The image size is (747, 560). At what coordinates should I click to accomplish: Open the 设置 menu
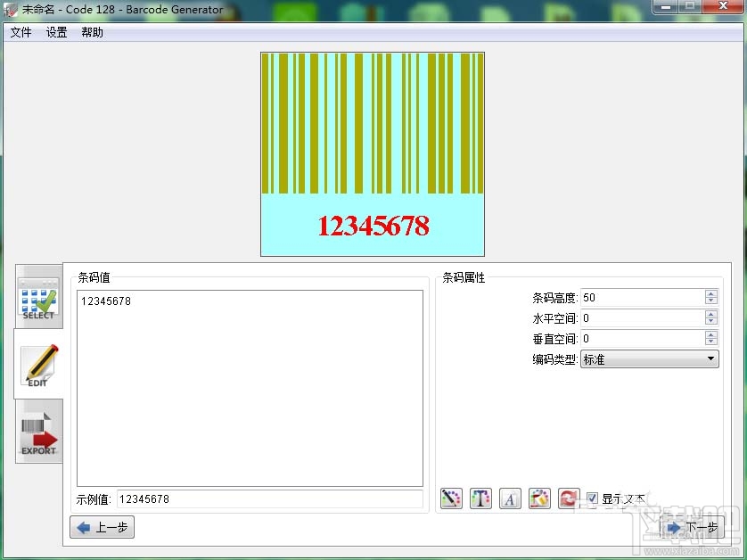click(x=56, y=32)
